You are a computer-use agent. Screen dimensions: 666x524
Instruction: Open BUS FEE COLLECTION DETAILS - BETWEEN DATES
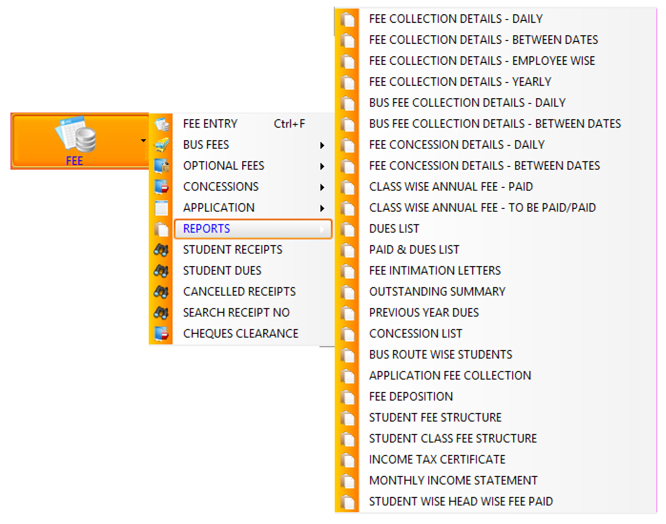[x=495, y=124]
